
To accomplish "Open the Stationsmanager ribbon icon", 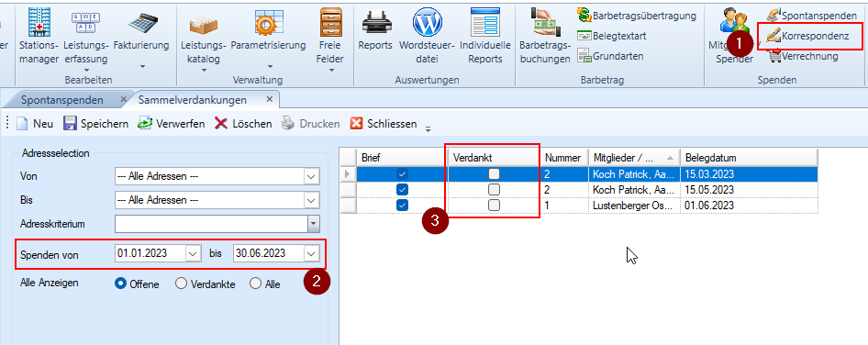I will point(39,22).
